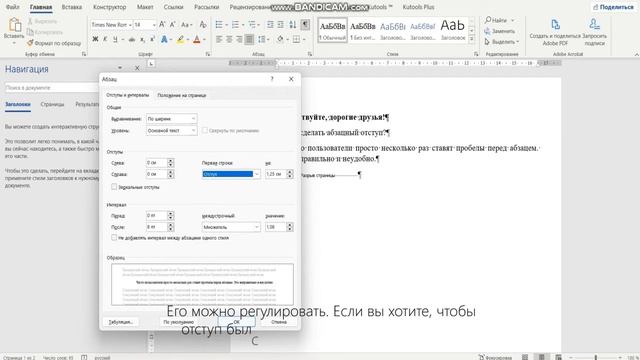Click Поделиться share button
640x360 pixels.
pyautogui.click(x=613, y=7)
